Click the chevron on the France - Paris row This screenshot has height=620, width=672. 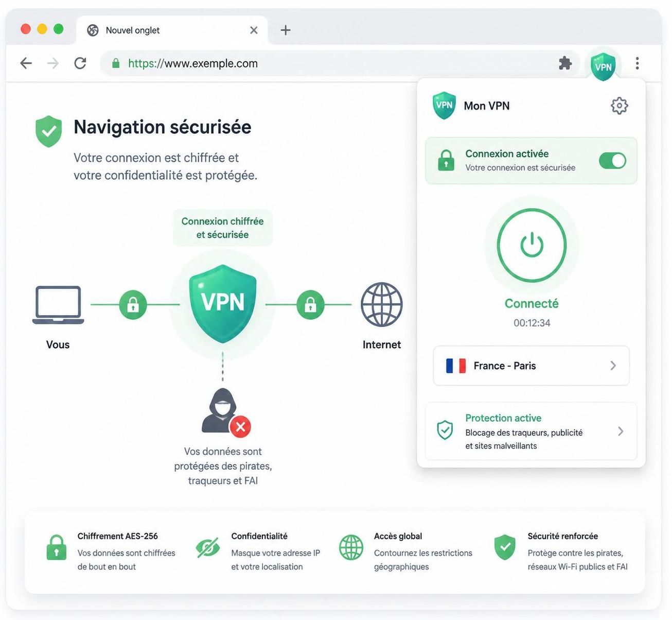pyautogui.click(x=613, y=366)
